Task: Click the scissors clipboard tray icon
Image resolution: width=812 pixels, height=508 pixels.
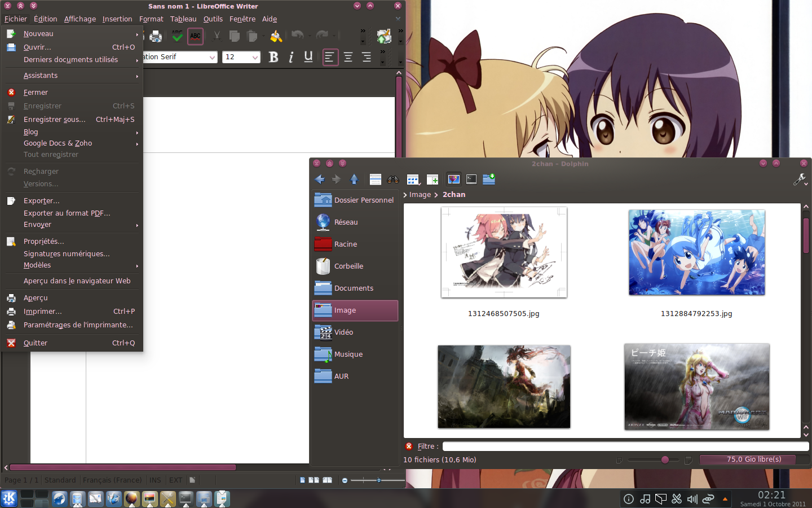Action: 677,499
